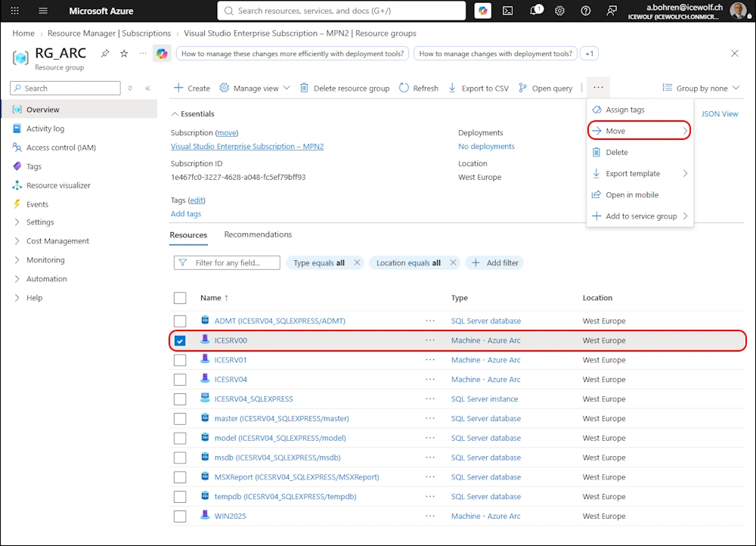Check the ADMT database row checkbox
The width and height of the screenshot is (756, 546).
click(180, 321)
